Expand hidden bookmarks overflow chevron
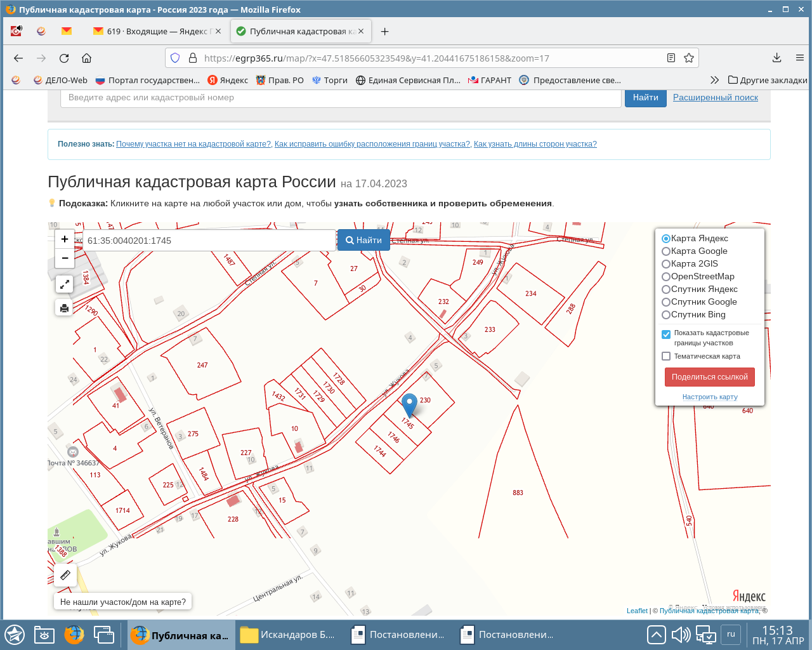The width and height of the screenshot is (812, 650). coord(714,80)
